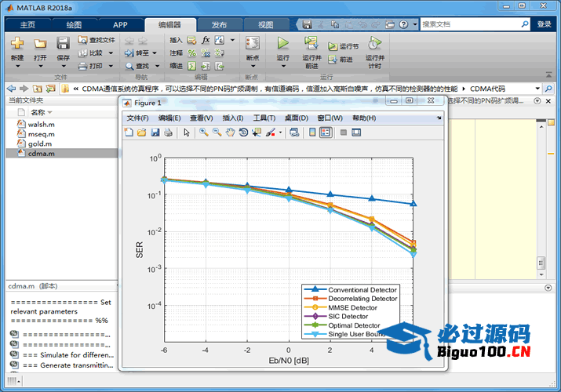Toggle Insert Colorbar

pos(312,132)
